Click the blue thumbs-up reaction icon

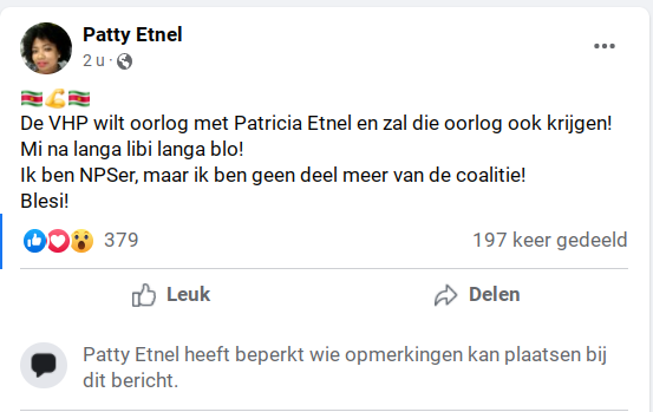pos(35,241)
